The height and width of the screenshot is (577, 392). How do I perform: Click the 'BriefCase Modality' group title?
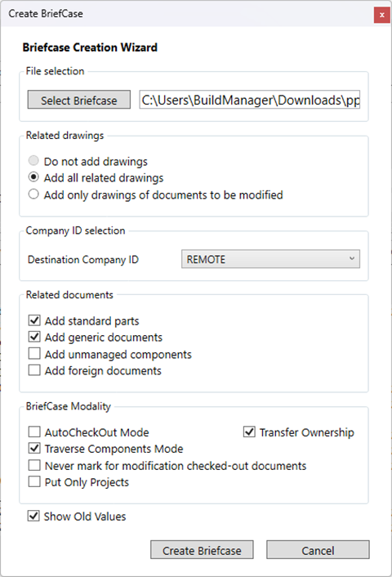pyautogui.click(x=69, y=406)
